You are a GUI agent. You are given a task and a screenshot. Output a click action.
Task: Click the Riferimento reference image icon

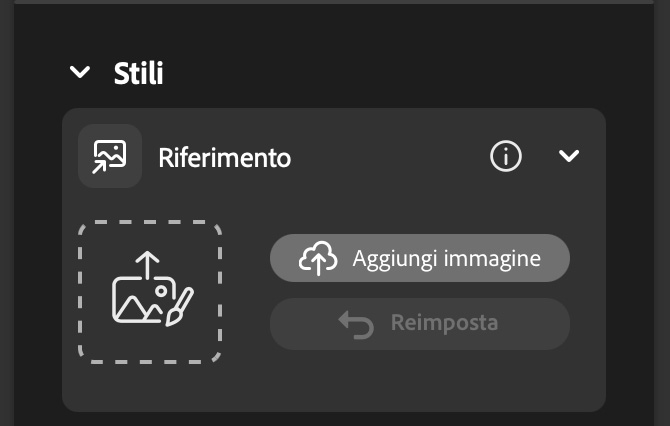109,156
